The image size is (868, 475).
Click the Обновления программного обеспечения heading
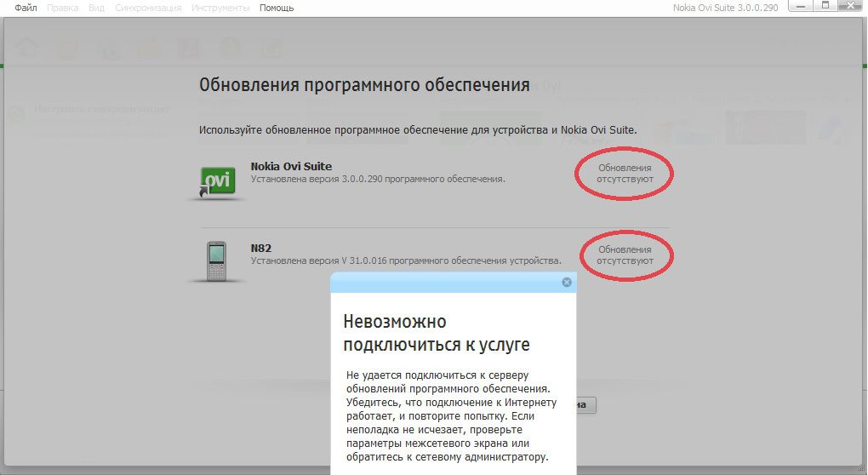pyautogui.click(x=364, y=85)
